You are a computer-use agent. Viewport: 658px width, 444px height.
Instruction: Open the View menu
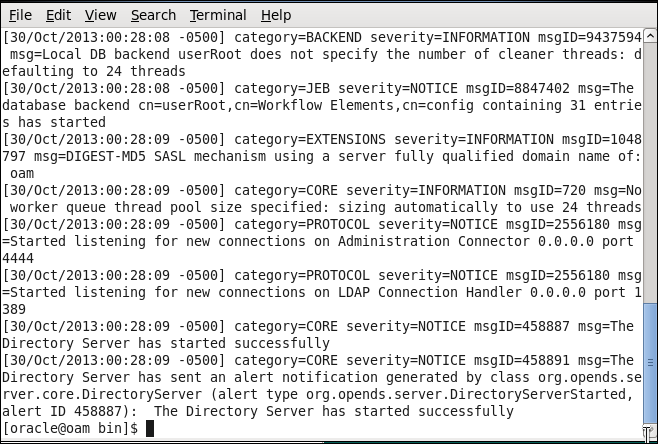pos(100,15)
